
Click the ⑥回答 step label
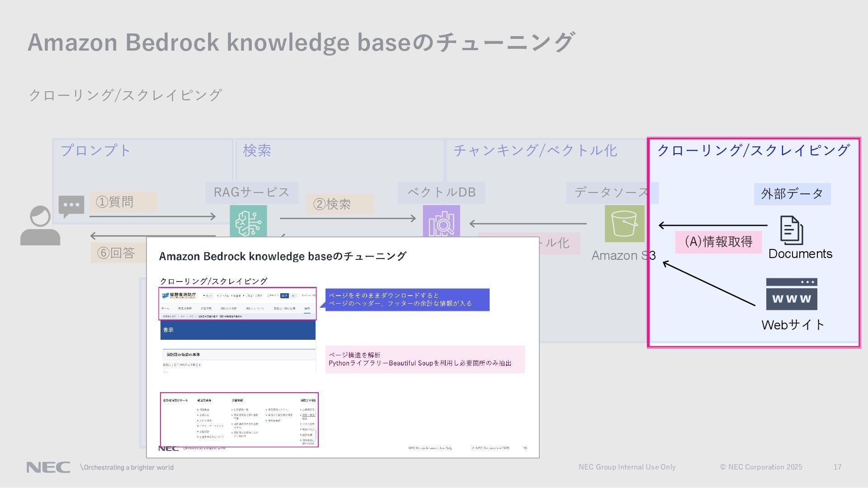pyautogui.click(x=118, y=253)
